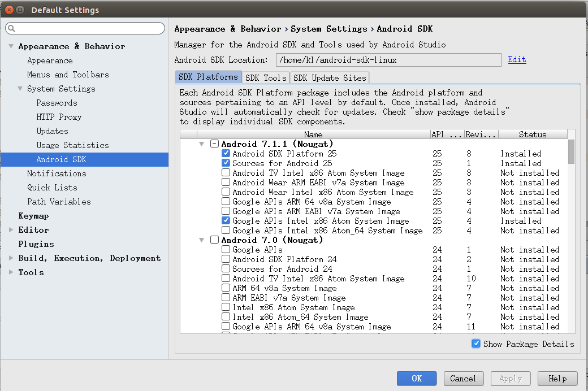Click the Cancel button
Image resolution: width=588 pixels, height=391 pixels.
tap(464, 379)
